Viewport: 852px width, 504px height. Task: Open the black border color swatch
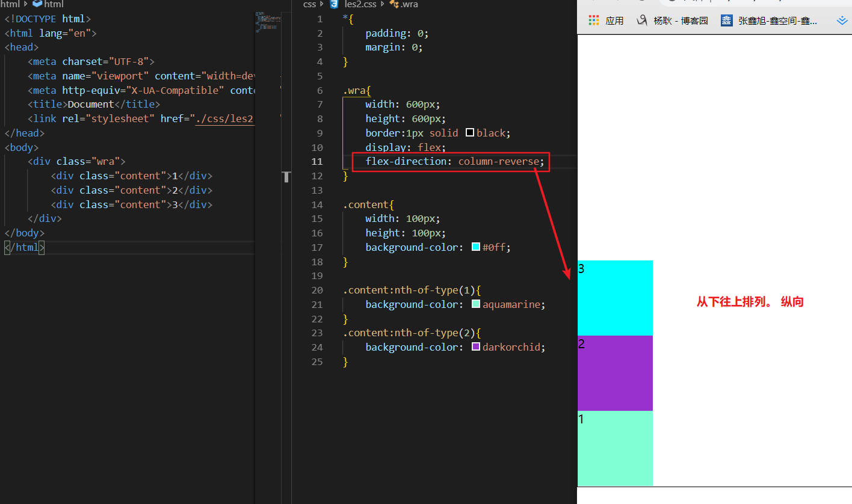tap(470, 133)
